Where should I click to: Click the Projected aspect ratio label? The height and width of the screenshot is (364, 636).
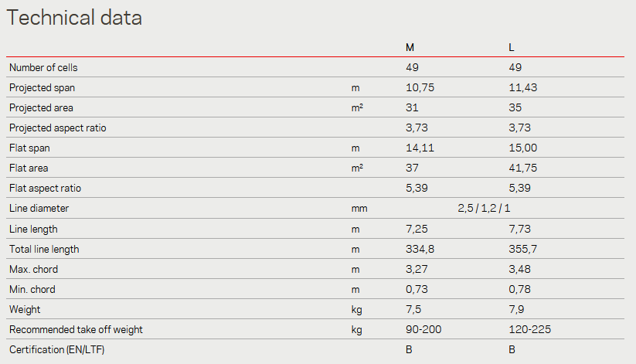(x=58, y=128)
